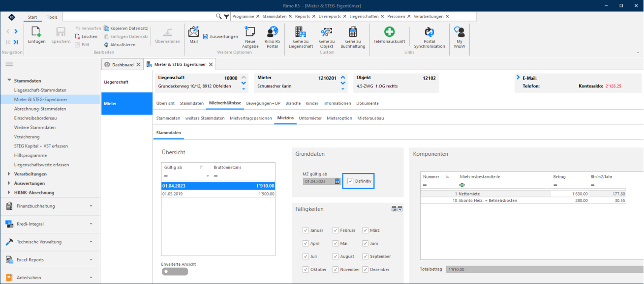Click the Löschen delete icon
This screenshot has height=284, width=644.
tap(78, 37)
